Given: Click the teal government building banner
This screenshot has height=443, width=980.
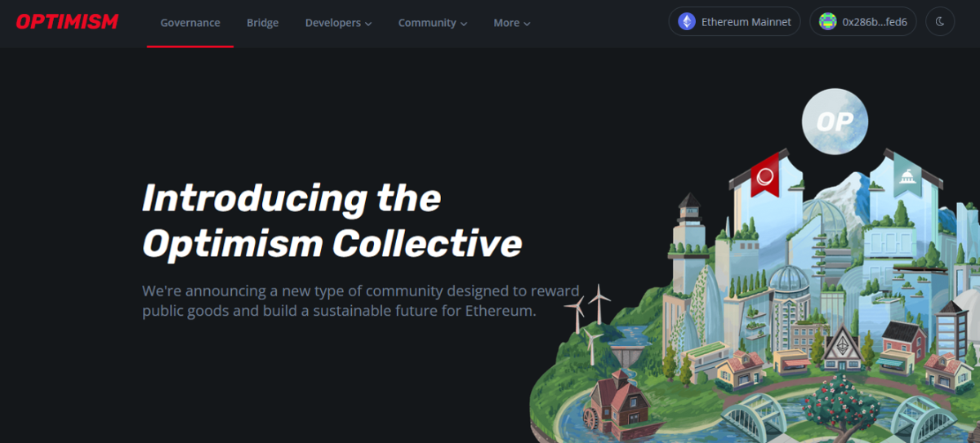Looking at the screenshot, I should coord(906,175).
